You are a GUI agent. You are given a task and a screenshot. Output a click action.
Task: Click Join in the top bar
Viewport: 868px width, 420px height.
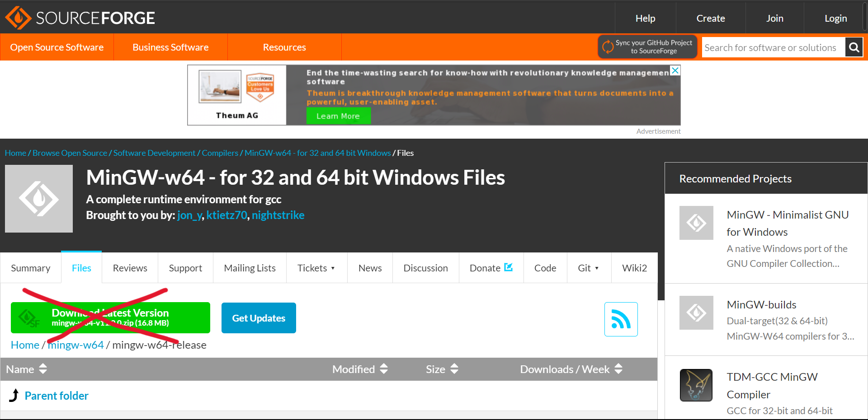click(x=774, y=18)
